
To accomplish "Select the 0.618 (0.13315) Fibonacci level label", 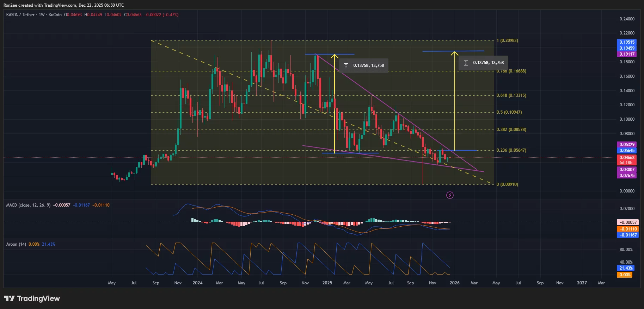I will [511, 95].
